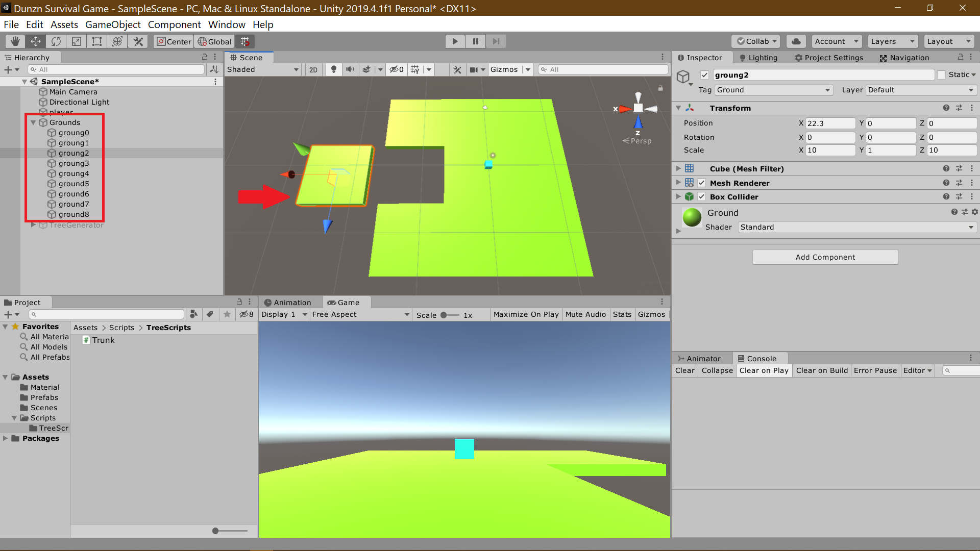The width and height of the screenshot is (980, 551).
Task: Collapse the Grounds hierarchy group
Action: point(33,122)
